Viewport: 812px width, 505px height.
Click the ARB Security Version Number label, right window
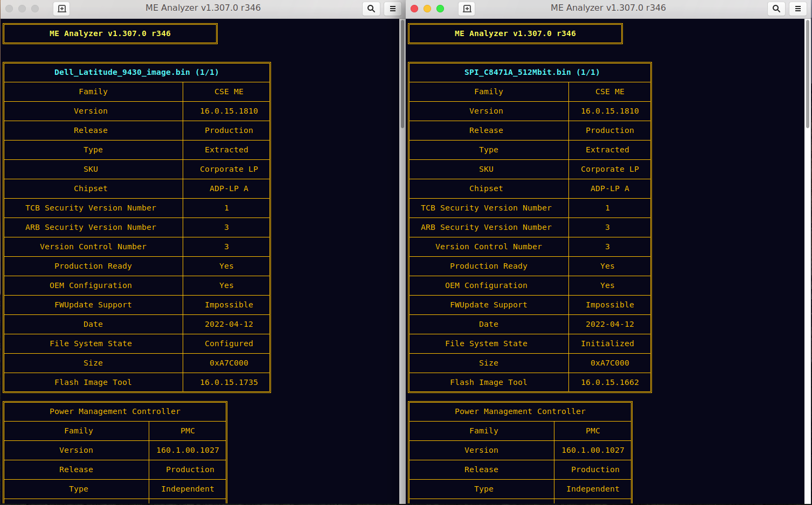coord(486,227)
